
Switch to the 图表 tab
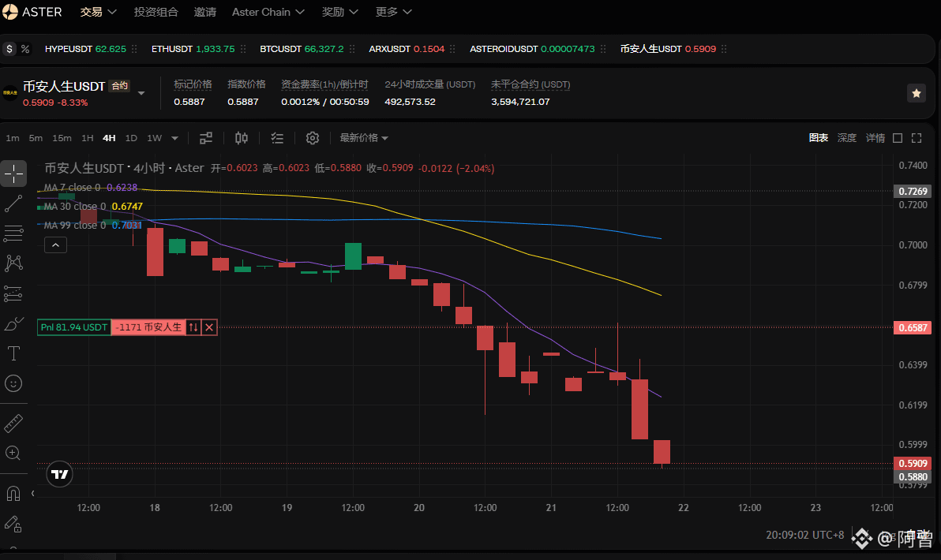click(819, 138)
